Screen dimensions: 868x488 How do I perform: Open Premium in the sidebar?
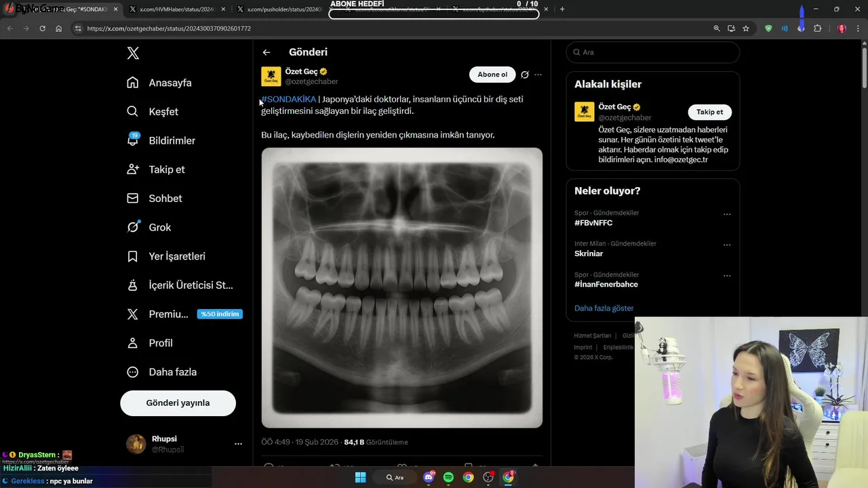[184, 314]
